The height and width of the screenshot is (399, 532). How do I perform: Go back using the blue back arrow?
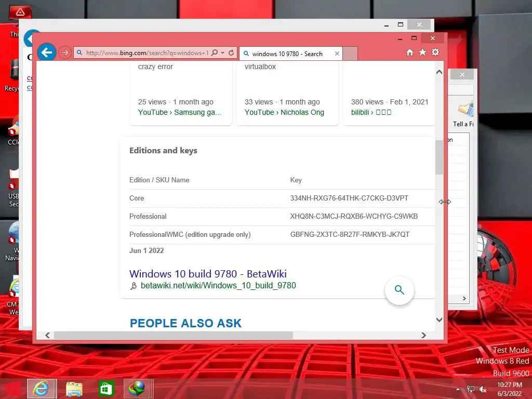point(46,52)
